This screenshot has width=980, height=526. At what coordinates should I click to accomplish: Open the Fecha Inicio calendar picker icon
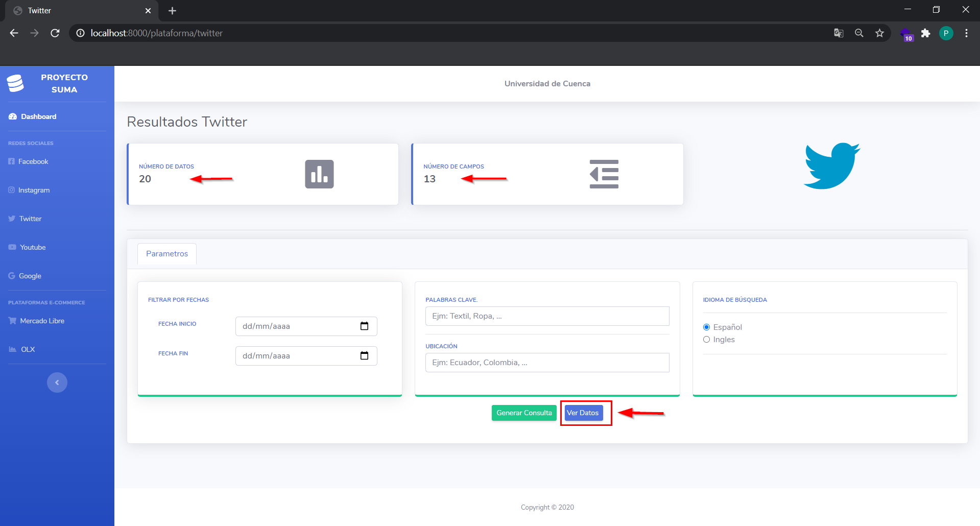tap(364, 326)
